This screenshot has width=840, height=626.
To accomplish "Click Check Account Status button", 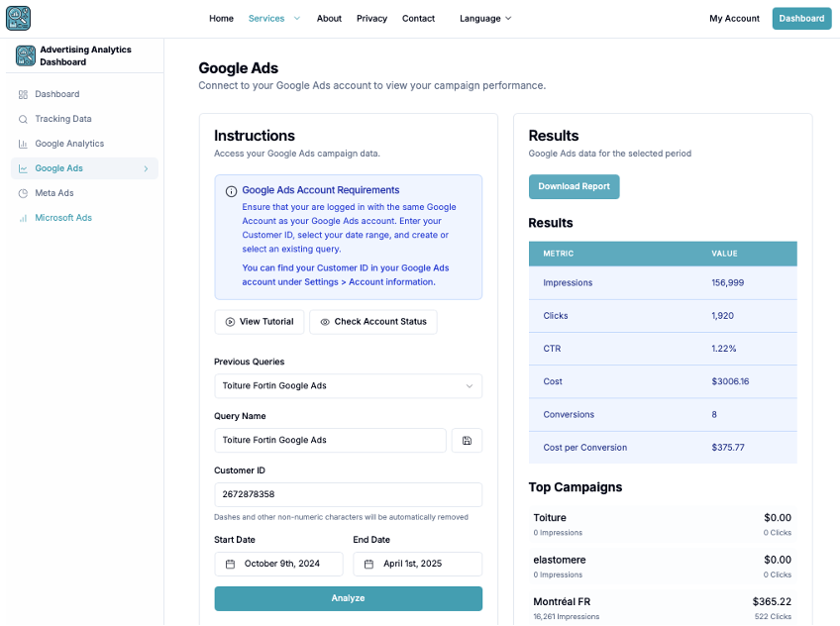I will (x=373, y=322).
